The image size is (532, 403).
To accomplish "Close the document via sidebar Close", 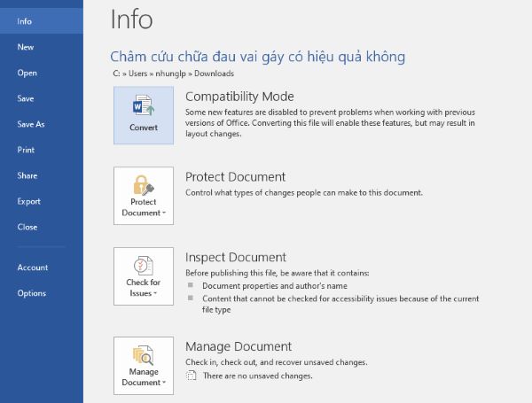I will pyautogui.click(x=27, y=227).
